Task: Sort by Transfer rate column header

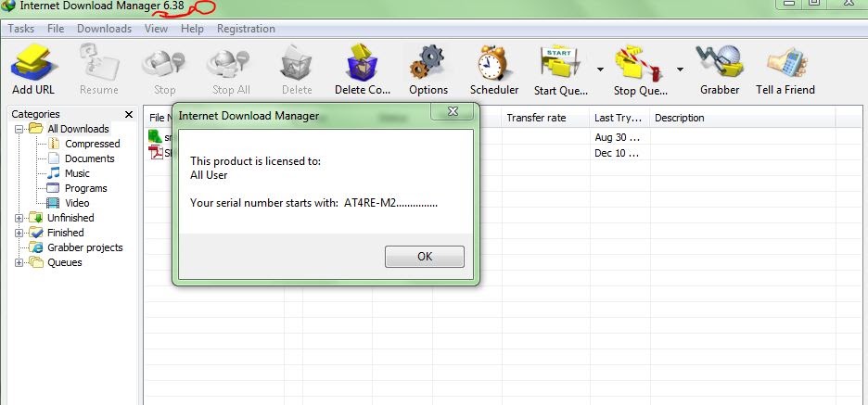Action: pos(545,118)
